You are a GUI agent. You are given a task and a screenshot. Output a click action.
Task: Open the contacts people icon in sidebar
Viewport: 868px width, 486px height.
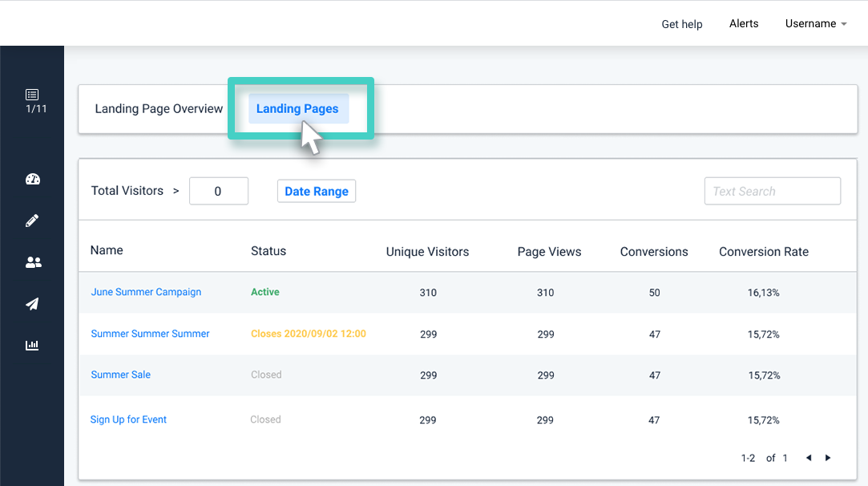pos(33,262)
